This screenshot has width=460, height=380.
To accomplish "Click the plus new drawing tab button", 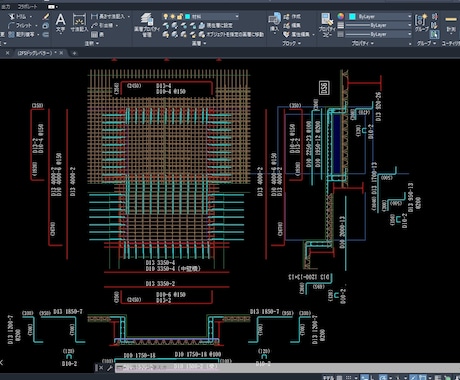I will point(74,53).
